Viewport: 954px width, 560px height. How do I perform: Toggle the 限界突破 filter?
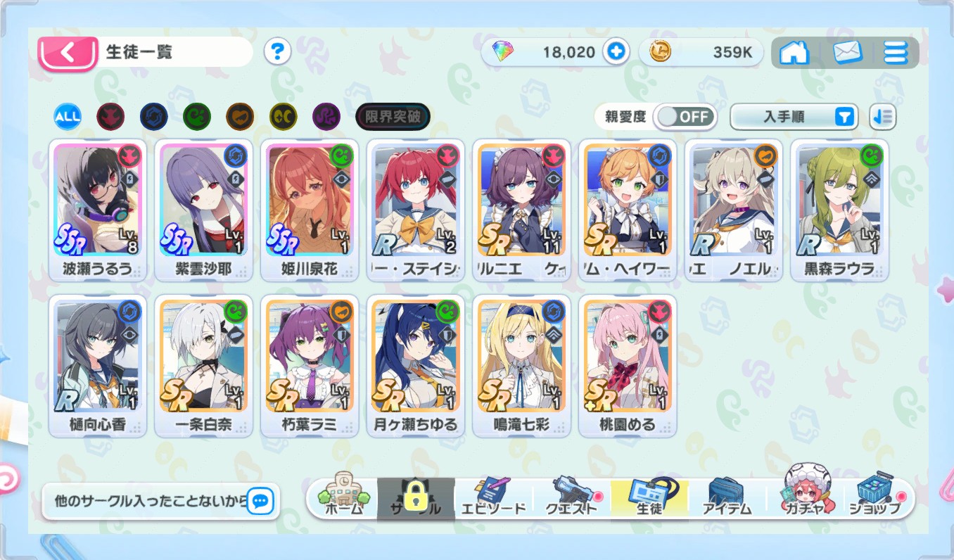point(393,117)
